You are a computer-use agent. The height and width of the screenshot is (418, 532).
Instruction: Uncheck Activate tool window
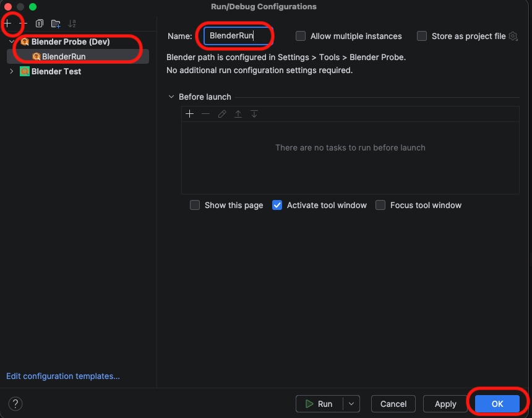click(x=277, y=205)
